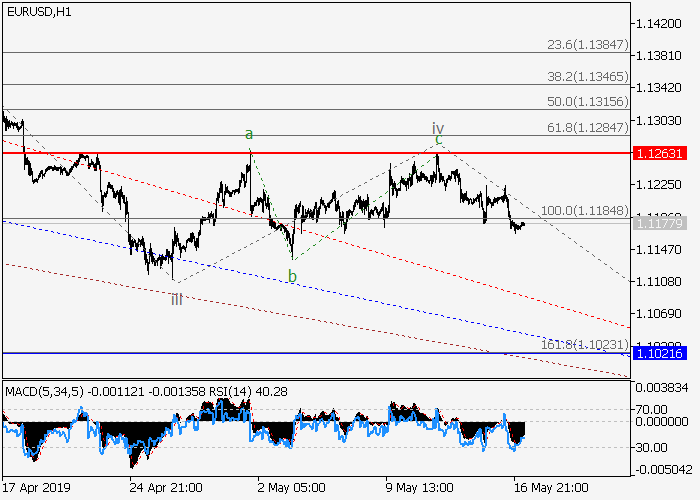Image resolution: width=700 pixels, height=500 pixels.
Task: Click the red wave 'iii' label
Action: click(176, 298)
